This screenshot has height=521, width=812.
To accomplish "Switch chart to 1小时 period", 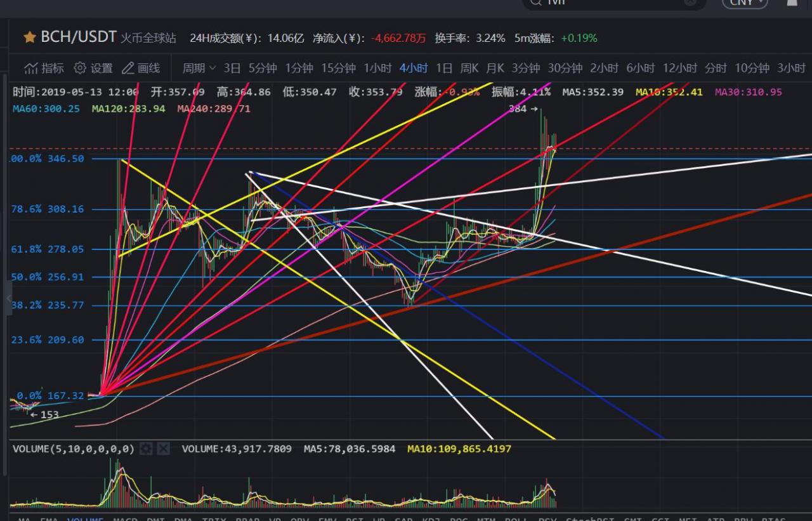I will (x=377, y=68).
